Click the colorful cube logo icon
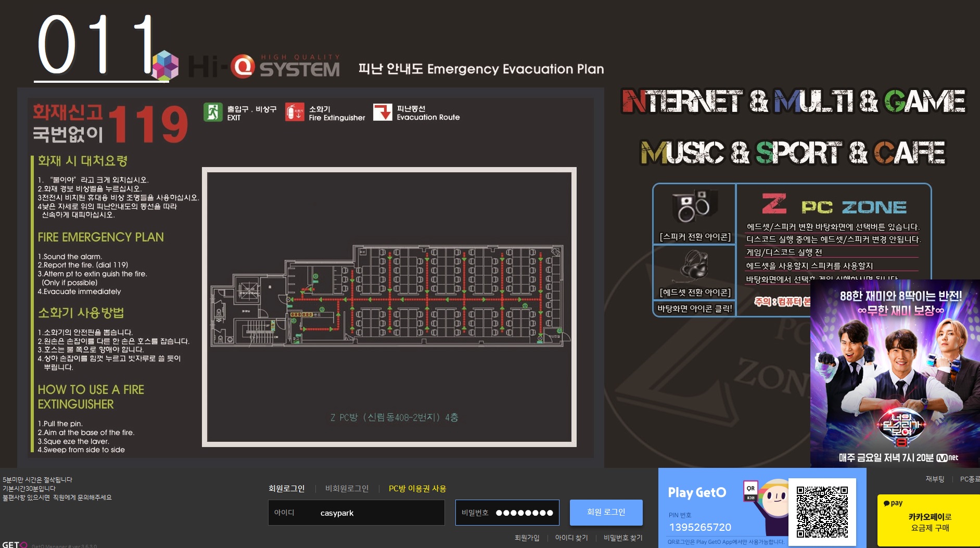 pos(165,65)
